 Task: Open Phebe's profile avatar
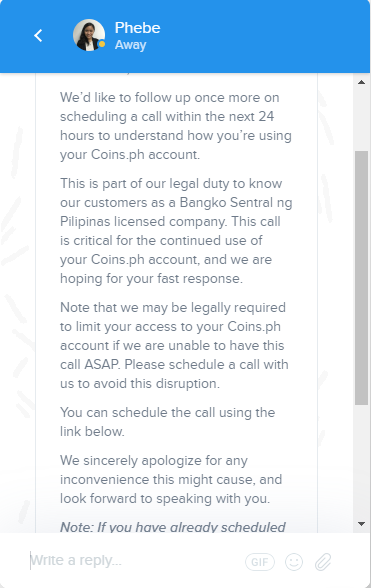point(89,35)
